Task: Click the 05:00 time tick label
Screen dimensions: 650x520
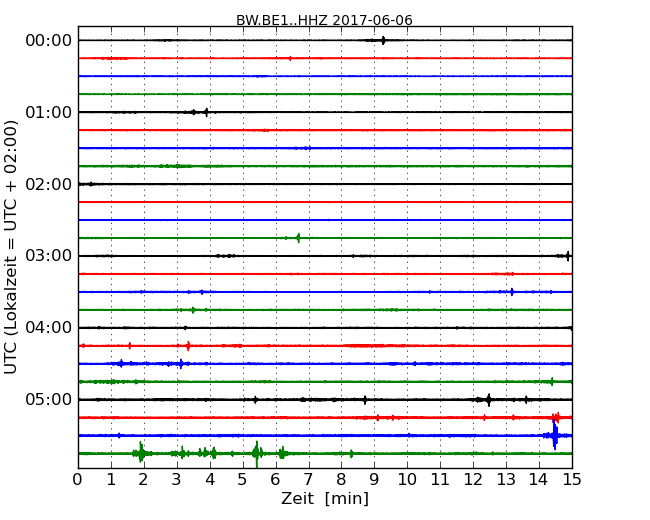Action: pyautogui.click(x=49, y=399)
